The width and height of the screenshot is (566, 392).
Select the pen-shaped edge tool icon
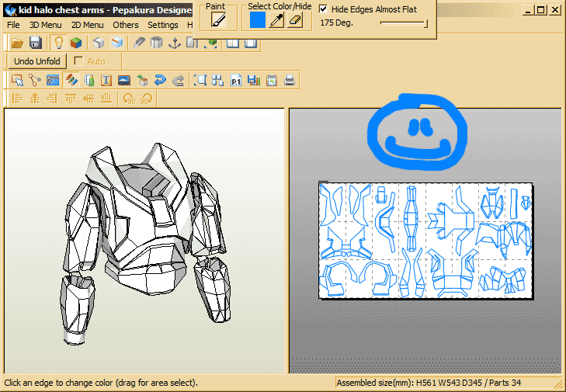(x=139, y=43)
